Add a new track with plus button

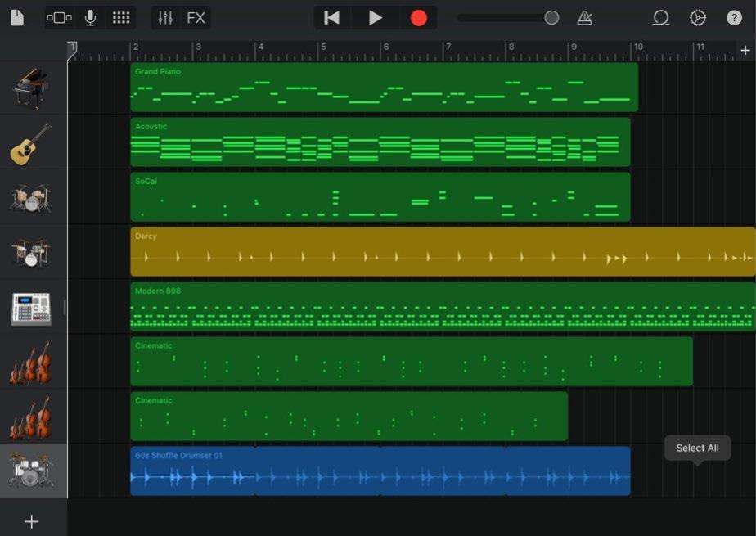[32, 521]
